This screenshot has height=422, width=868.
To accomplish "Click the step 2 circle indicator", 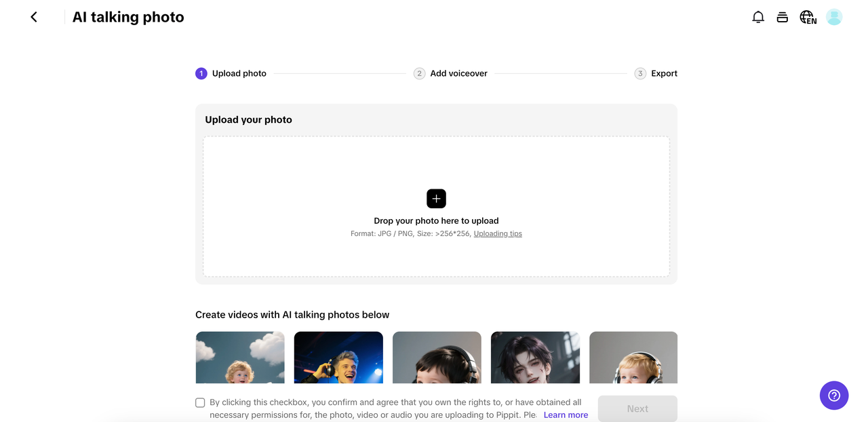I will point(419,73).
